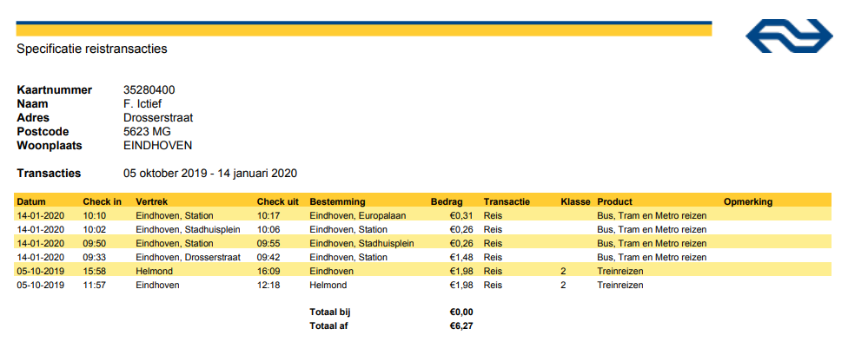This screenshot has height=342, width=868.
Task: Click the Vertrek column header
Action: click(x=150, y=202)
